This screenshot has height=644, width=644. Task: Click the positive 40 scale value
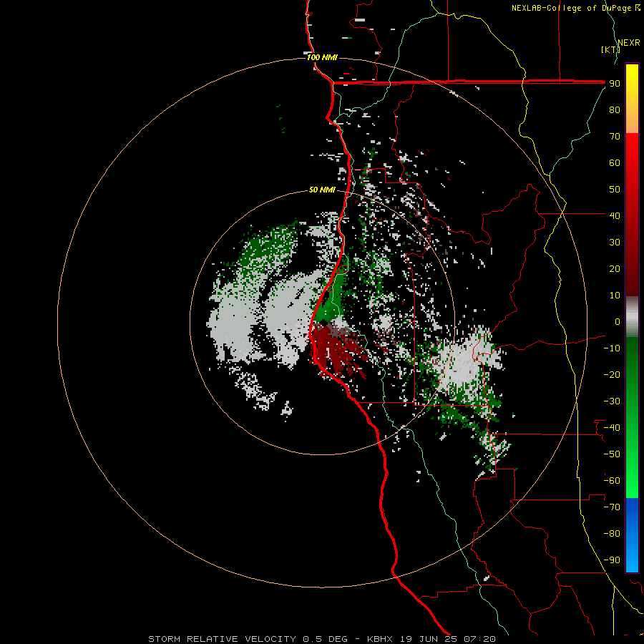click(615, 215)
